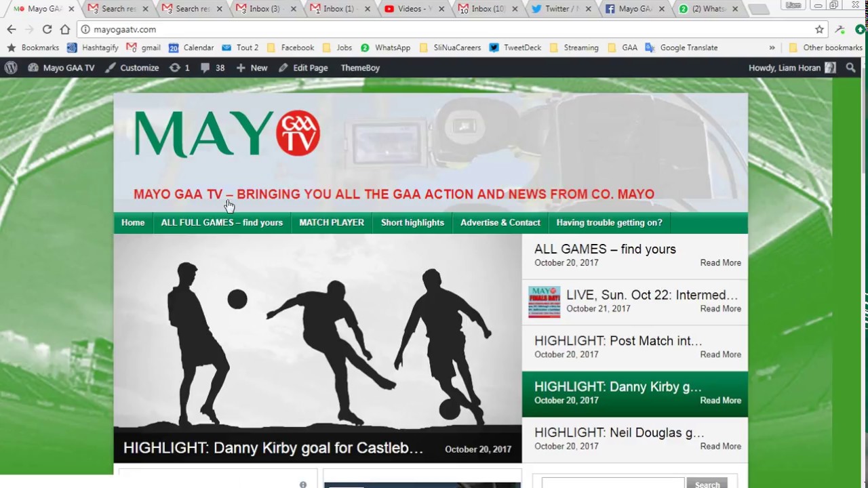Open the Hashtagify bookmark
This screenshot has height=488, width=868.
coord(92,47)
